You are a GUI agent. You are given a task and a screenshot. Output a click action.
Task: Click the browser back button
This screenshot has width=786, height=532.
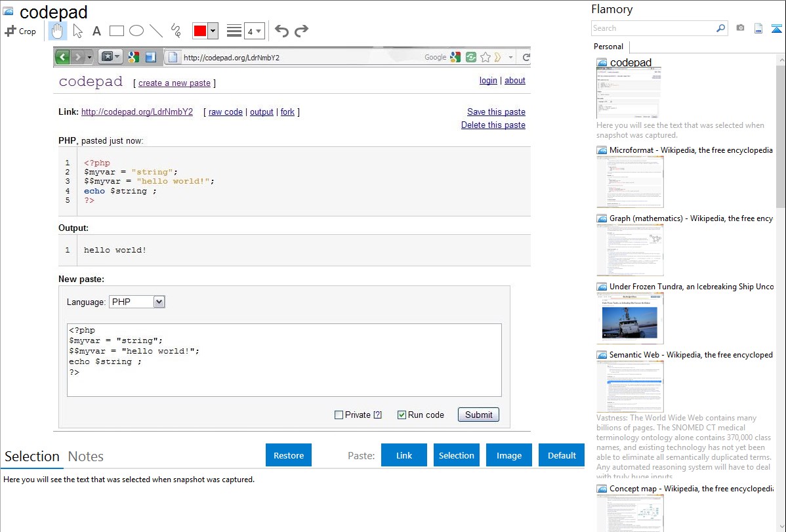pos(62,57)
